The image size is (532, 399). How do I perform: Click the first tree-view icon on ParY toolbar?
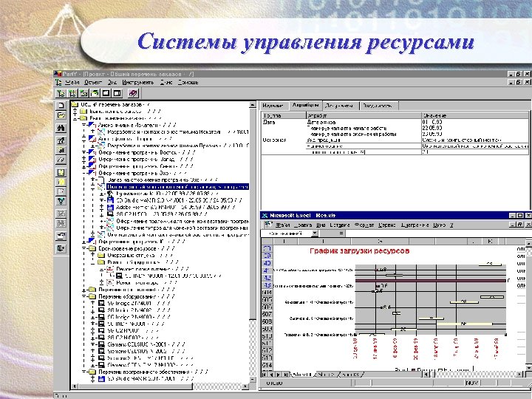click(61, 93)
